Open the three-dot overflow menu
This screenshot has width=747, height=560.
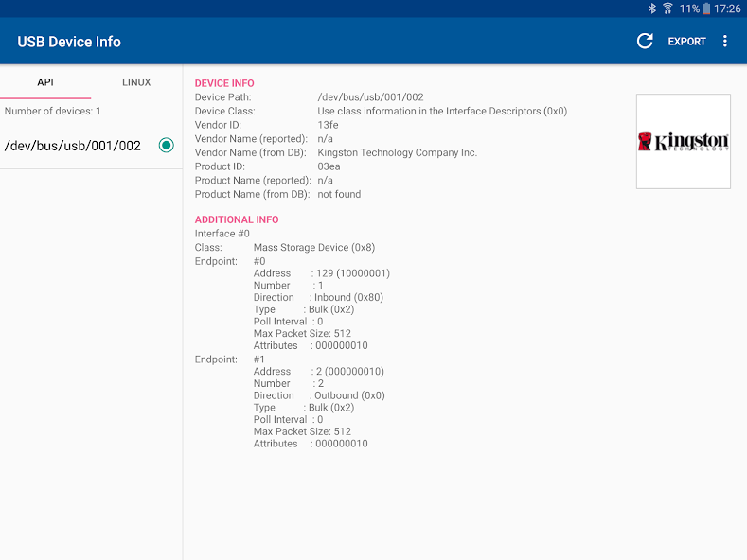point(725,41)
